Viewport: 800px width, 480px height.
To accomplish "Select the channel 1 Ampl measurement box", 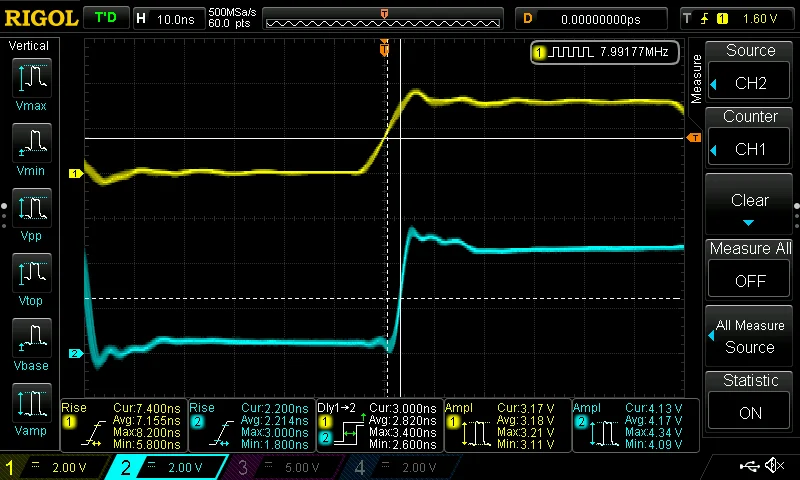I will pos(508,425).
